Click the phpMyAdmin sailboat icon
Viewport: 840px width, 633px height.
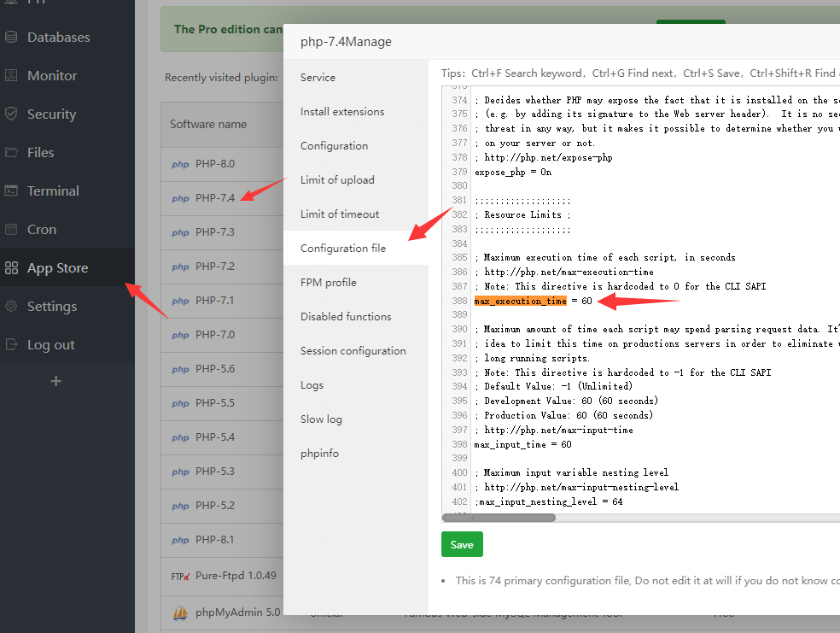coord(180,612)
